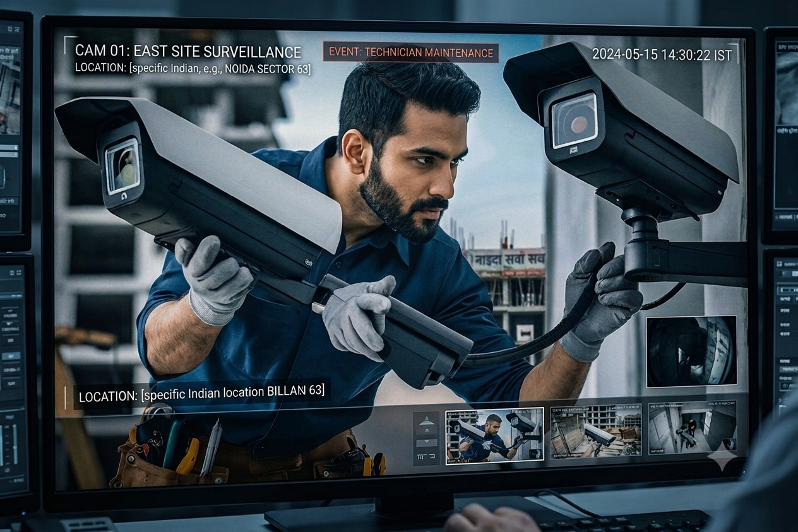Open the construction site camera thumbnail
The height and width of the screenshot is (532, 798).
click(596, 431)
